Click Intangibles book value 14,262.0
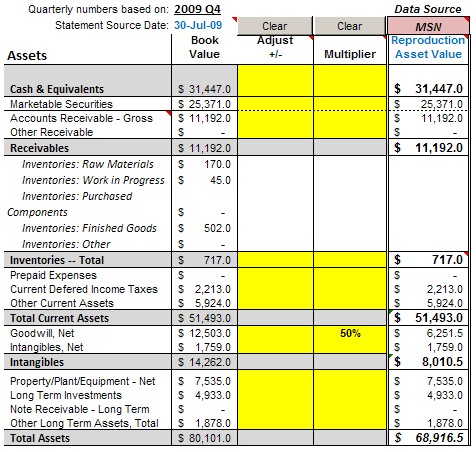Viewport: 476px width, 452px height. (204, 362)
